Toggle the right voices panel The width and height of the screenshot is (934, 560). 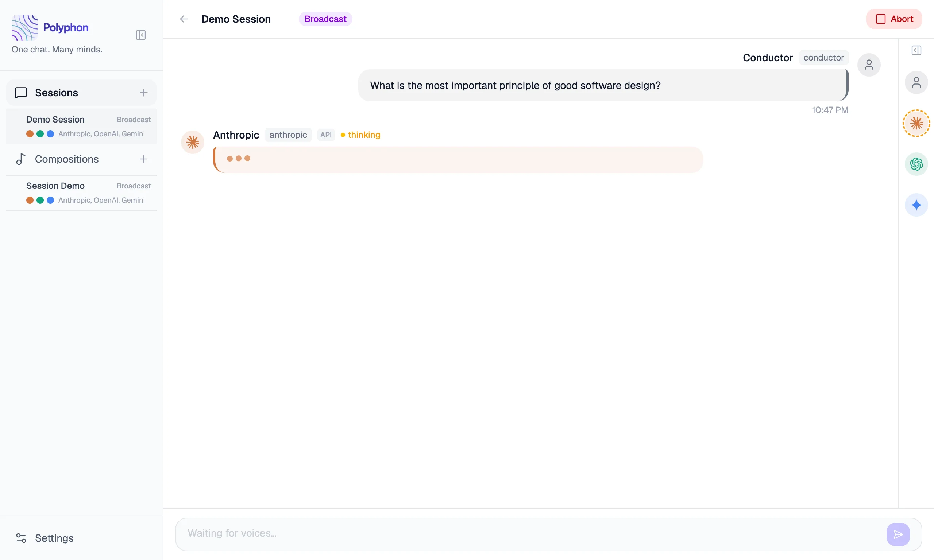coord(916,50)
